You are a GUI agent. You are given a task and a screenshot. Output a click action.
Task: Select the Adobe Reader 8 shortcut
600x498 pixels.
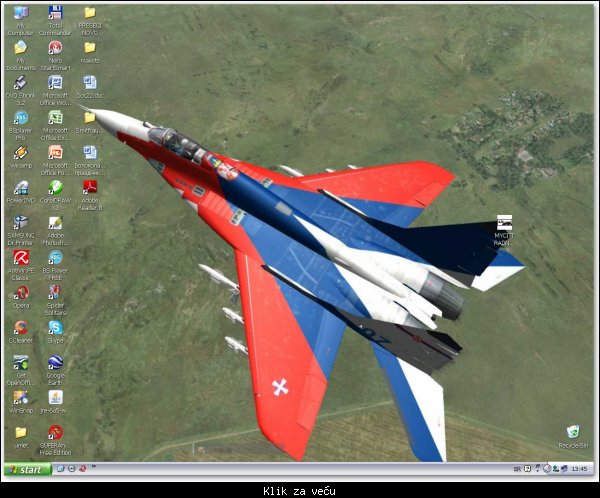point(90,195)
